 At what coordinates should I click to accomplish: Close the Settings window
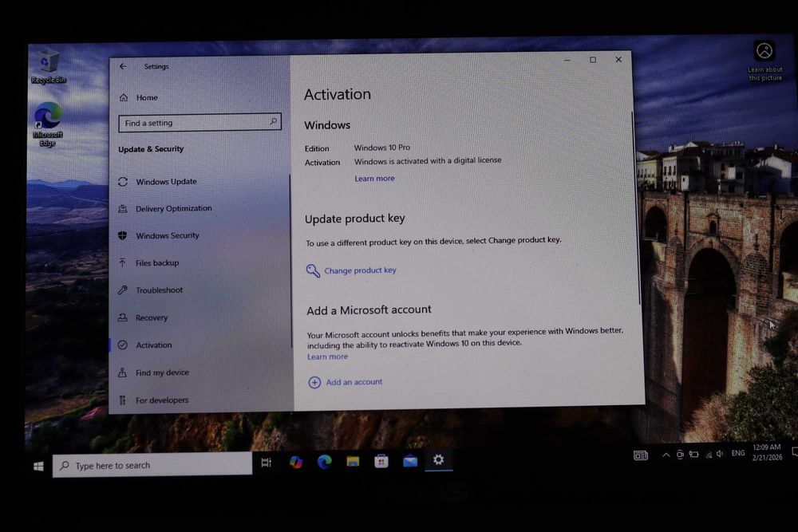click(x=618, y=60)
